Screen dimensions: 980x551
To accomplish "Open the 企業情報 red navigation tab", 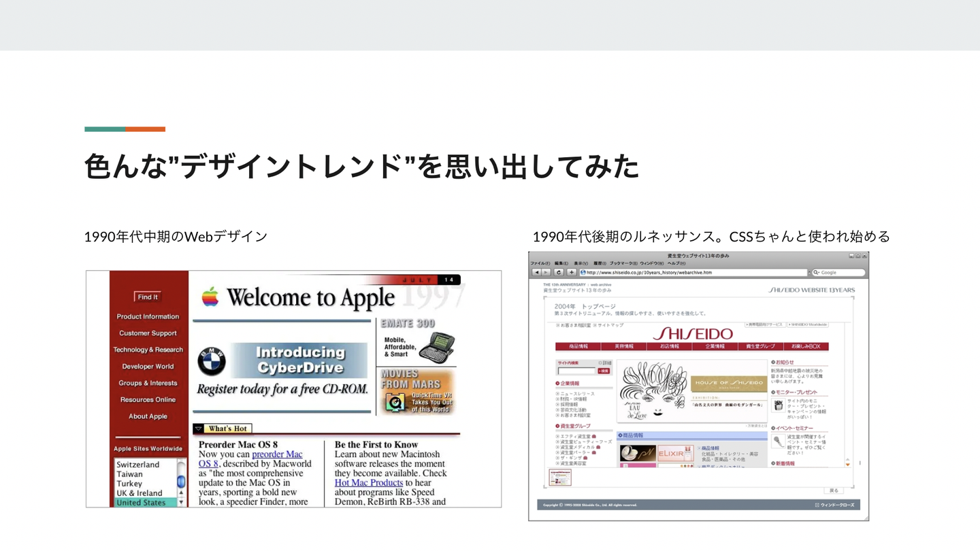I will [715, 346].
